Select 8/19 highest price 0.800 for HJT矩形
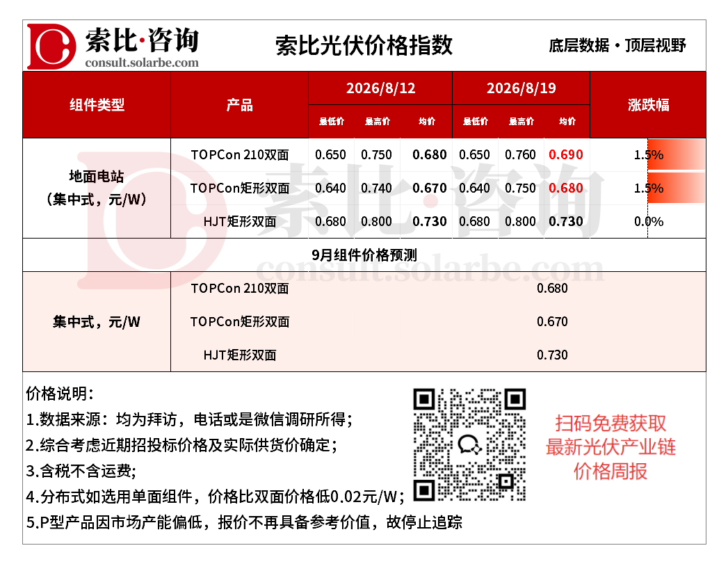 521,222
